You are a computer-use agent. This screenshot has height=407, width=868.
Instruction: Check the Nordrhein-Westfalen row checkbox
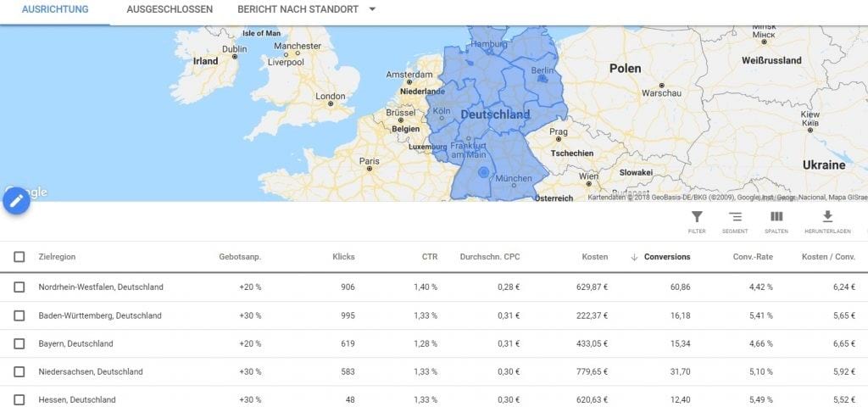19,287
